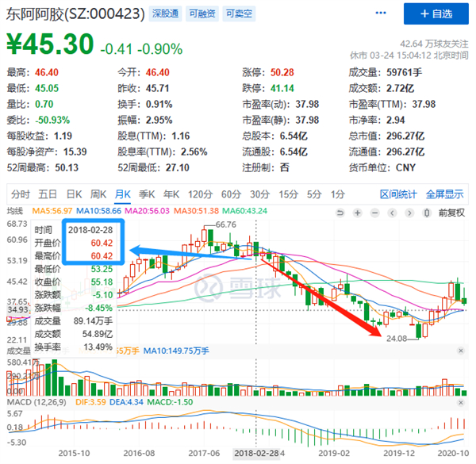Zoom in the K-line chart with plus icon
Screen dimensions: 476x464
point(358,213)
